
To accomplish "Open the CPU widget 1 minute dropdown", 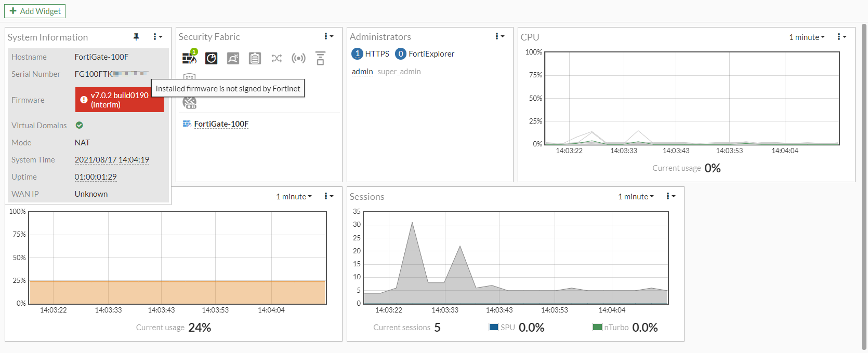I will (807, 37).
